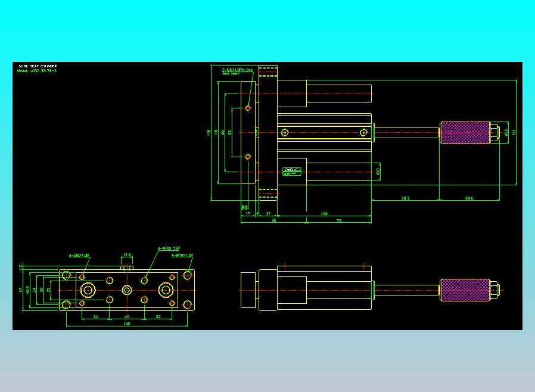Click the SLIDE SEAT CYLINDER title text
Image resolution: width=535 pixels, height=392 pixels.
coord(38,66)
